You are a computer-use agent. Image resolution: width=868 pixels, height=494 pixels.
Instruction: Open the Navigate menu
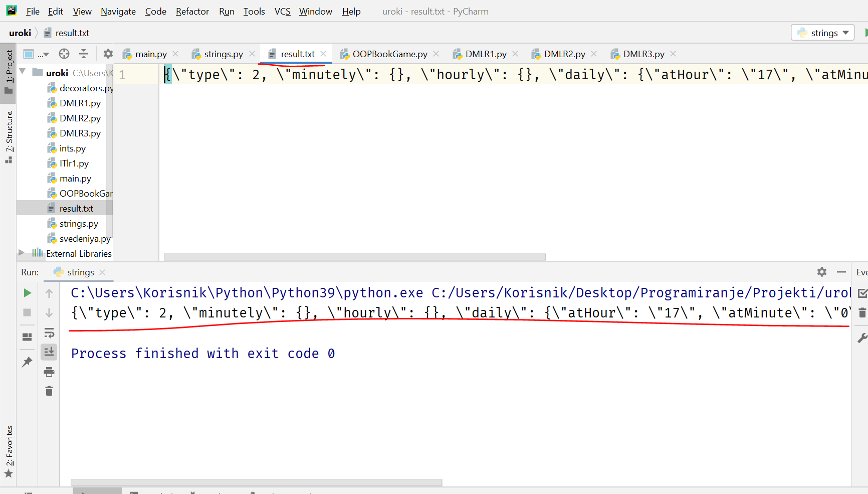[118, 12]
